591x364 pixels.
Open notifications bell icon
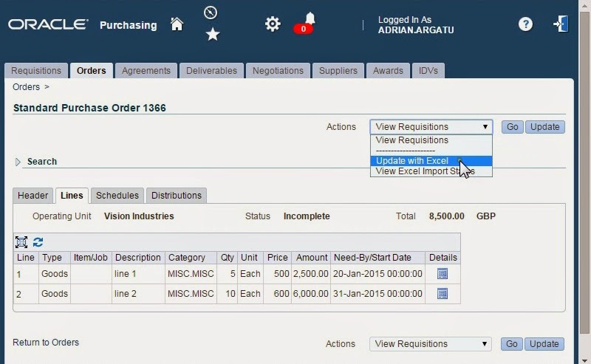point(310,18)
